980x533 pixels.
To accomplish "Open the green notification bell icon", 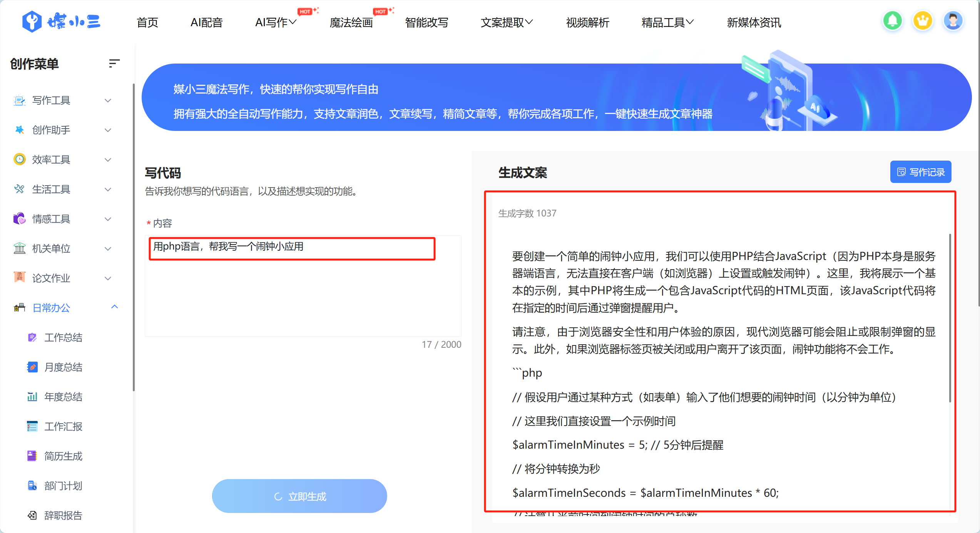I will (892, 21).
